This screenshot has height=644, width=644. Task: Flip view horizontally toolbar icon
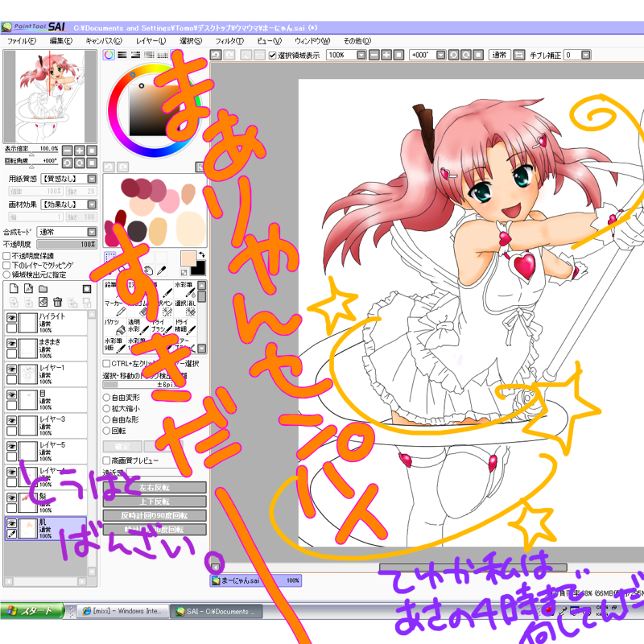519,55
